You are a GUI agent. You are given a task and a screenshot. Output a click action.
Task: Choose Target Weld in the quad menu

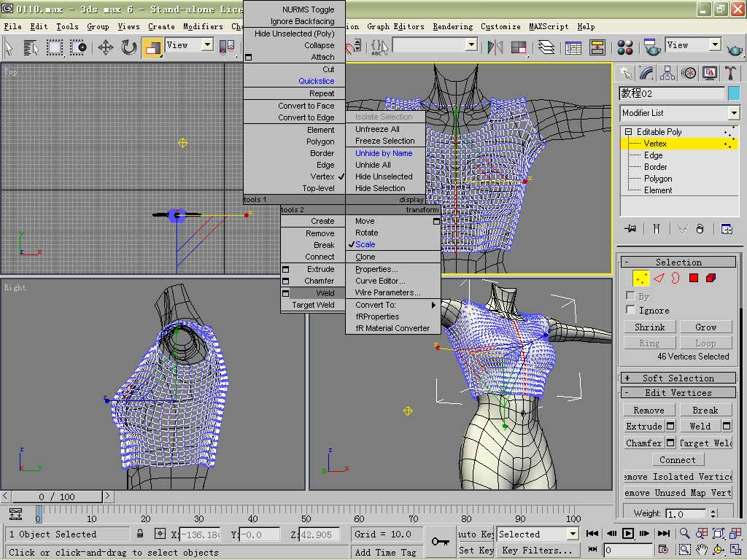click(x=313, y=305)
